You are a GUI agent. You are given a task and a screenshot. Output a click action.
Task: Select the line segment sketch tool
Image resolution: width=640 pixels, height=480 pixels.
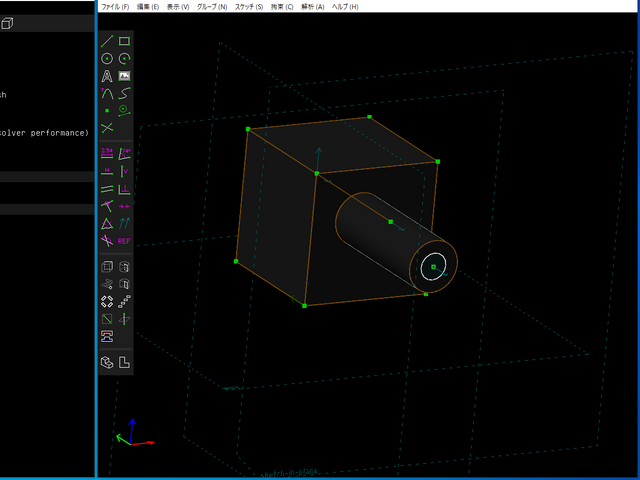107,42
